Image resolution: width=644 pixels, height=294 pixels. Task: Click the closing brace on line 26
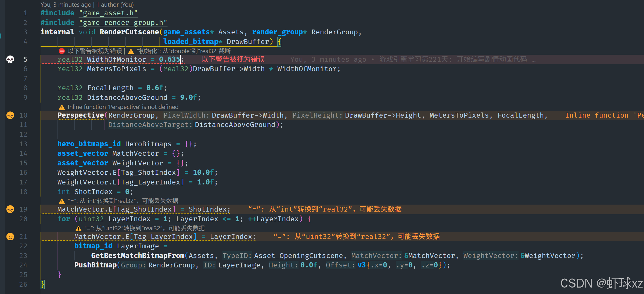[42, 284]
